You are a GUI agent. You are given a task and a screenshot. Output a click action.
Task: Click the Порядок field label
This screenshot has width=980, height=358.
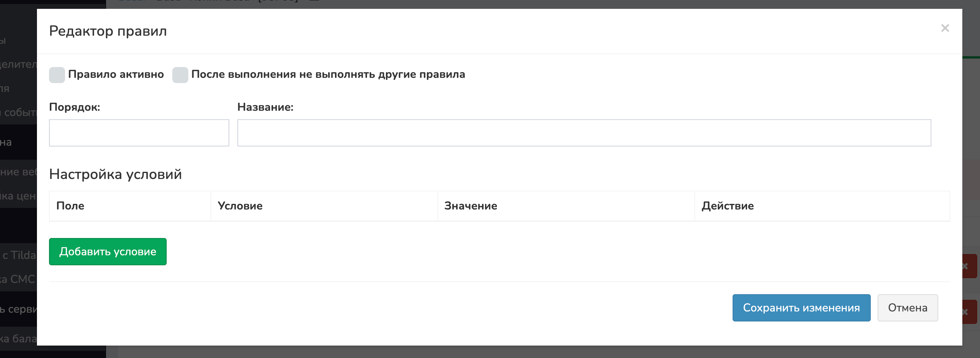pyautogui.click(x=74, y=107)
